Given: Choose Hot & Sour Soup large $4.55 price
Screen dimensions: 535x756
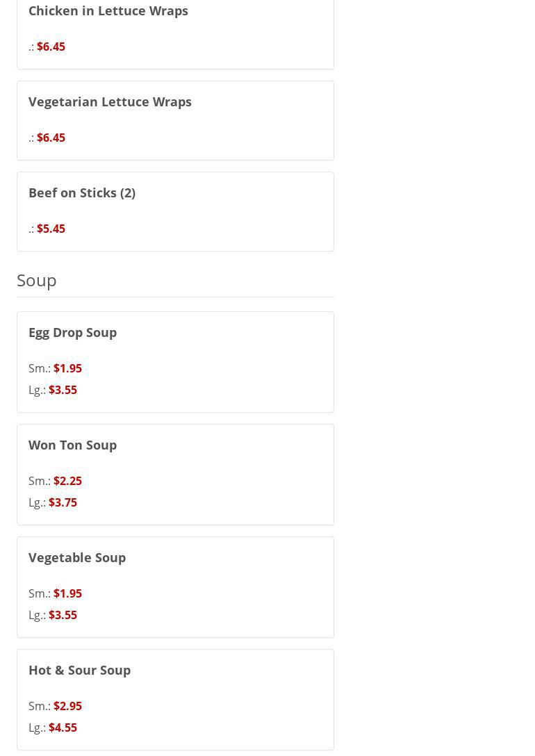Looking at the screenshot, I should pos(63,728).
